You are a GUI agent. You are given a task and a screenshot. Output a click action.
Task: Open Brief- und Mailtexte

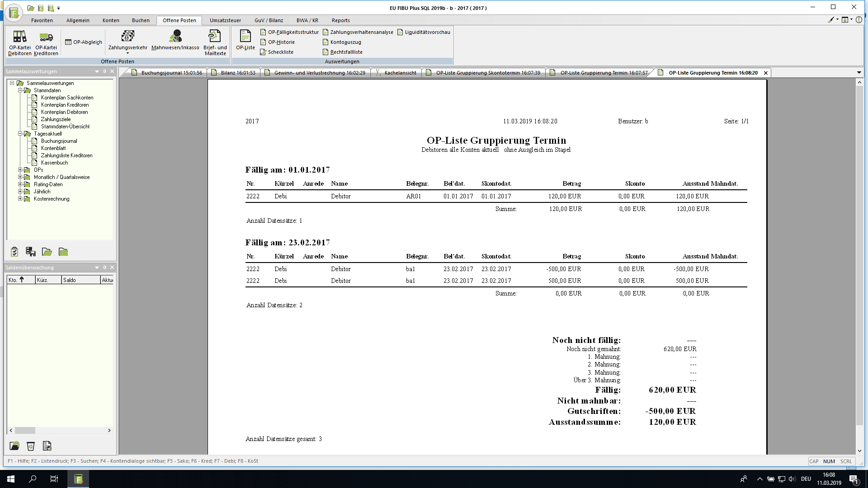(x=215, y=42)
